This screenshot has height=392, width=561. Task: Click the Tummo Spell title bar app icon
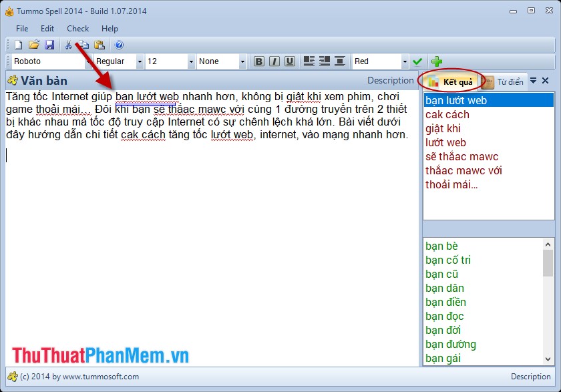pos(9,11)
